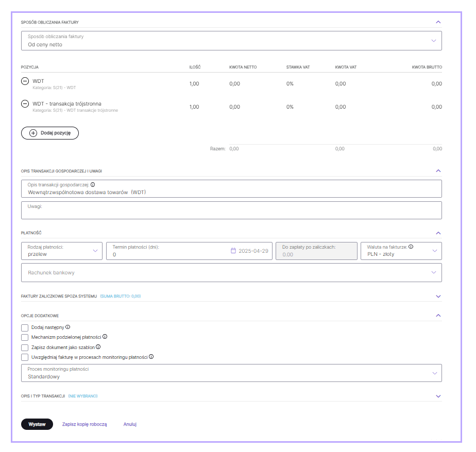Click the ilość 1,00 in WDT row
Viewport: 476px width, 452px height.
194,84
